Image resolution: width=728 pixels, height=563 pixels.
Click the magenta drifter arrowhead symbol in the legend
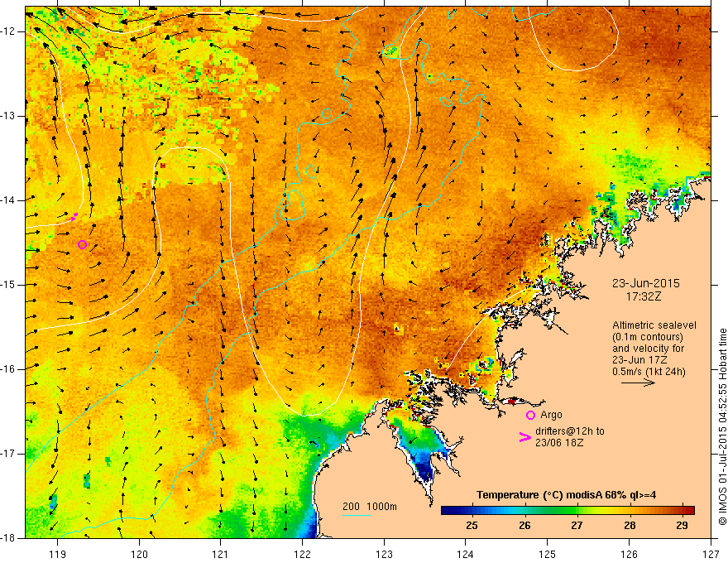tap(524, 437)
